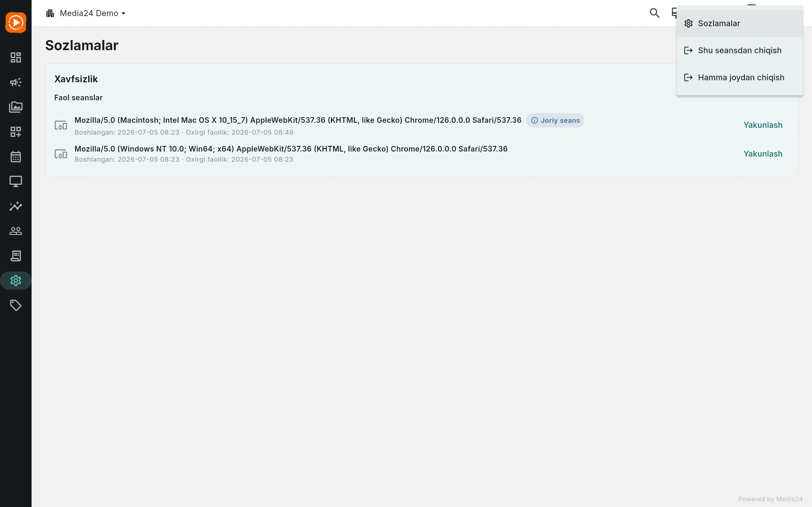812x507 pixels.
Task: Click Yakunlash for the Windows session
Action: coord(763,154)
